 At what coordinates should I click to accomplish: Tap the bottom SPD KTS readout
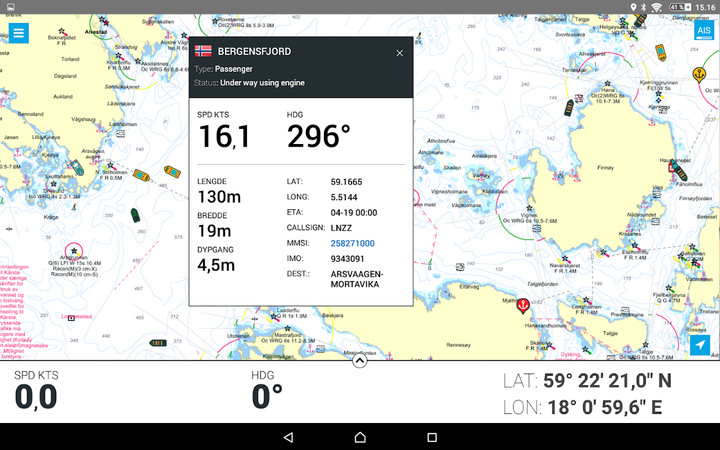36,391
